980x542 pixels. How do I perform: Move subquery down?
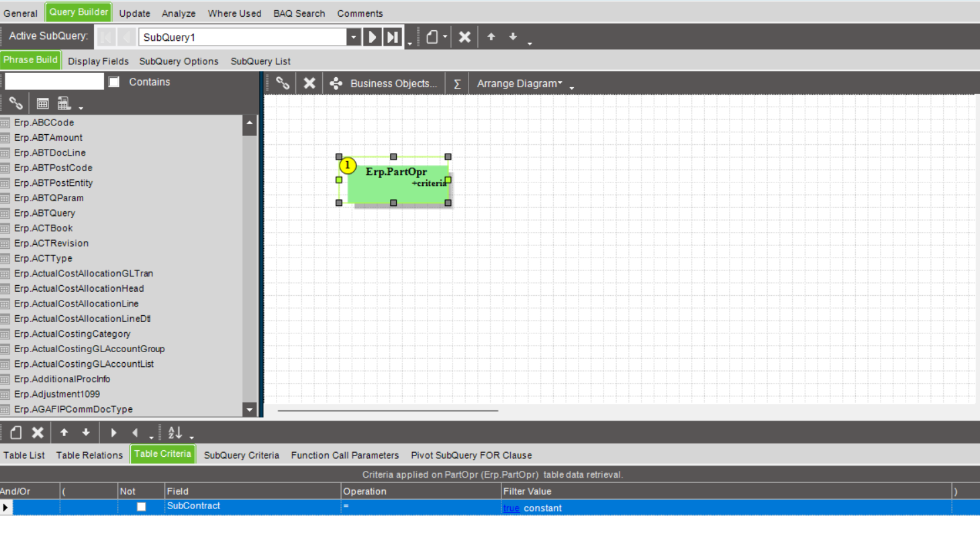tap(513, 37)
